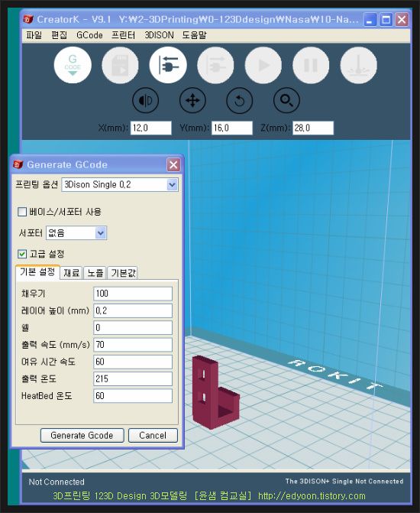Click the CreatorK title bar app icon
Image resolution: width=420 pixels, height=513 pixels.
click(x=28, y=19)
